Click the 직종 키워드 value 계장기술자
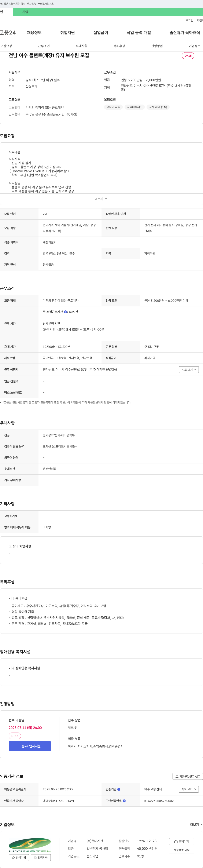The width and height of the screenshot is (203, 868). pos(49,242)
